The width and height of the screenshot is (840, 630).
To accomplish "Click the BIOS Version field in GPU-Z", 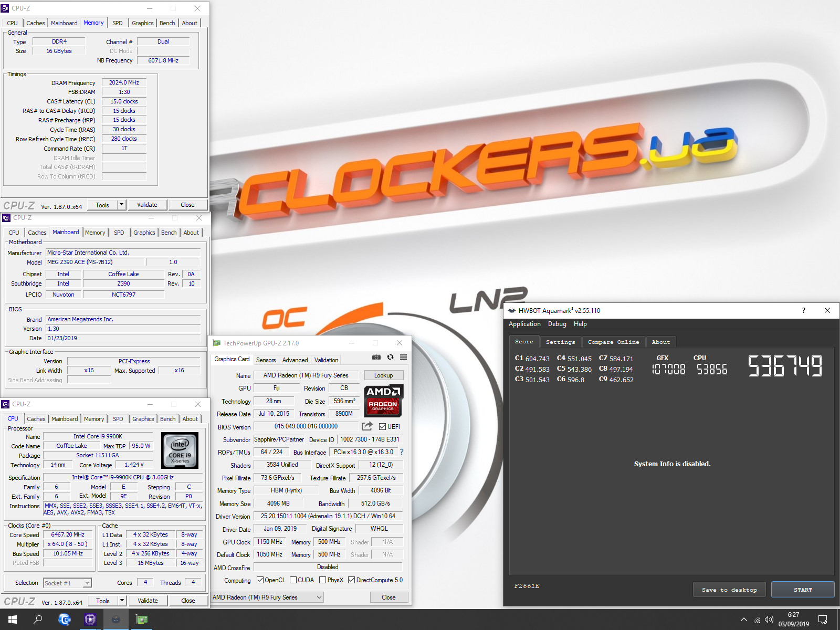I will [306, 426].
